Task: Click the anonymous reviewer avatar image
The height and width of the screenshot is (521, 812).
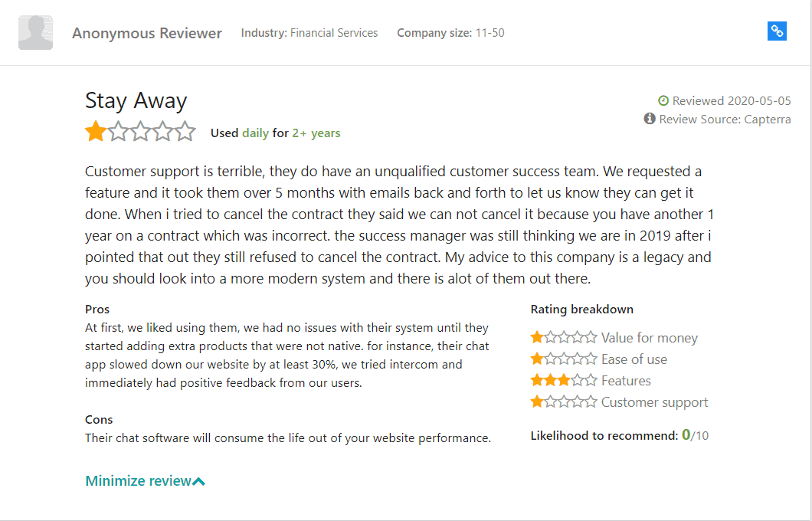Action: [36, 33]
